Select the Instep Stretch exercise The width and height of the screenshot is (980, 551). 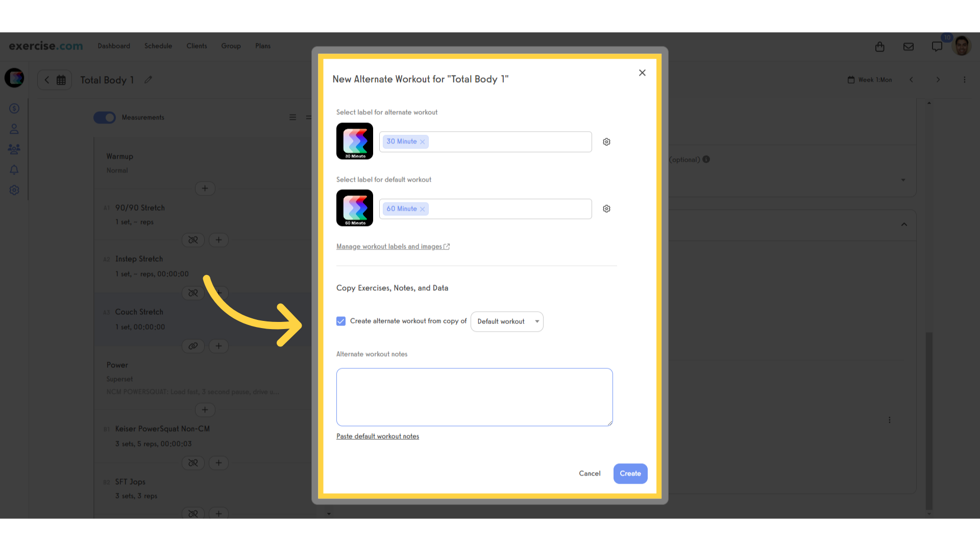(139, 259)
